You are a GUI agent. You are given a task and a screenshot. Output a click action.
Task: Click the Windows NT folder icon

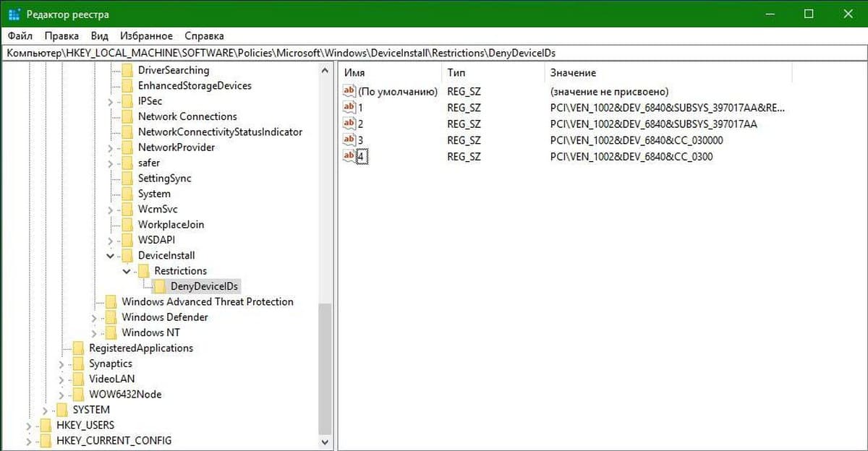111,332
